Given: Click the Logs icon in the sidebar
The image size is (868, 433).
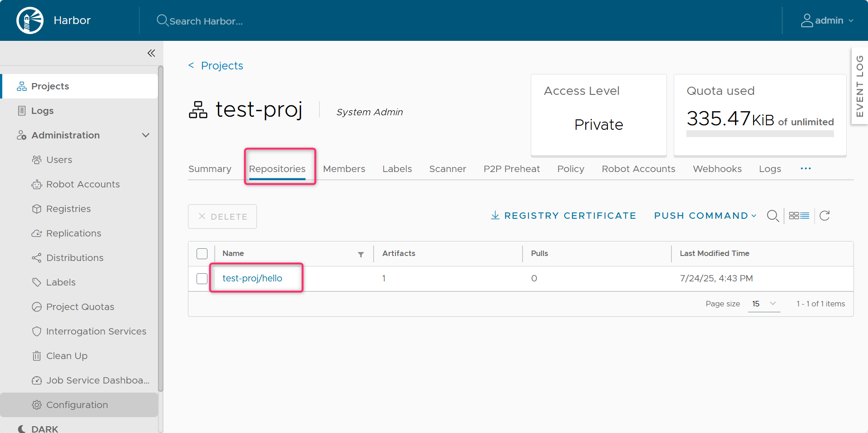Looking at the screenshot, I should (22, 111).
